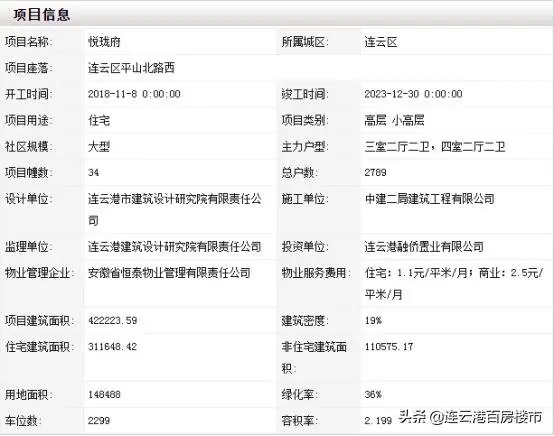Image resolution: width=554 pixels, height=436 pixels.
Task: Click the 用地面积 label
Action: pyautogui.click(x=28, y=394)
